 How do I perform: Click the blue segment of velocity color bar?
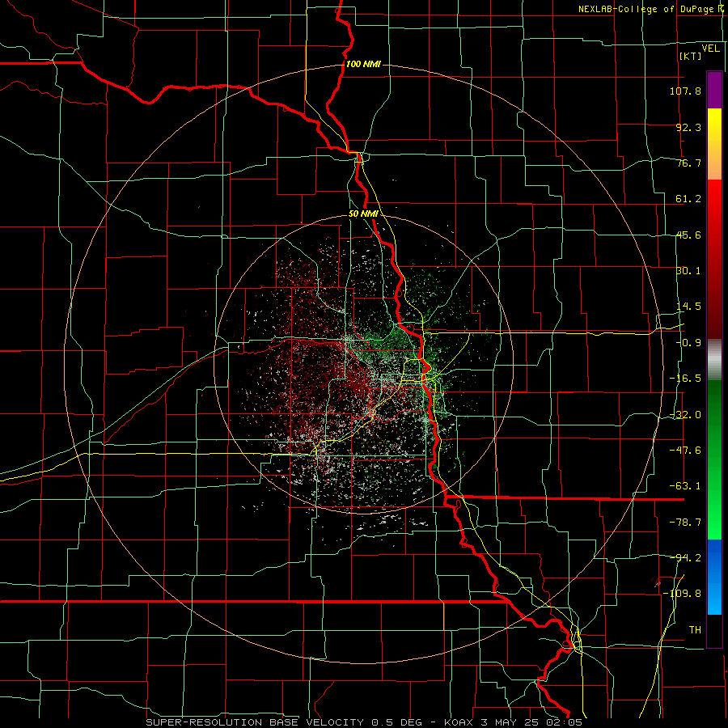coord(714,577)
